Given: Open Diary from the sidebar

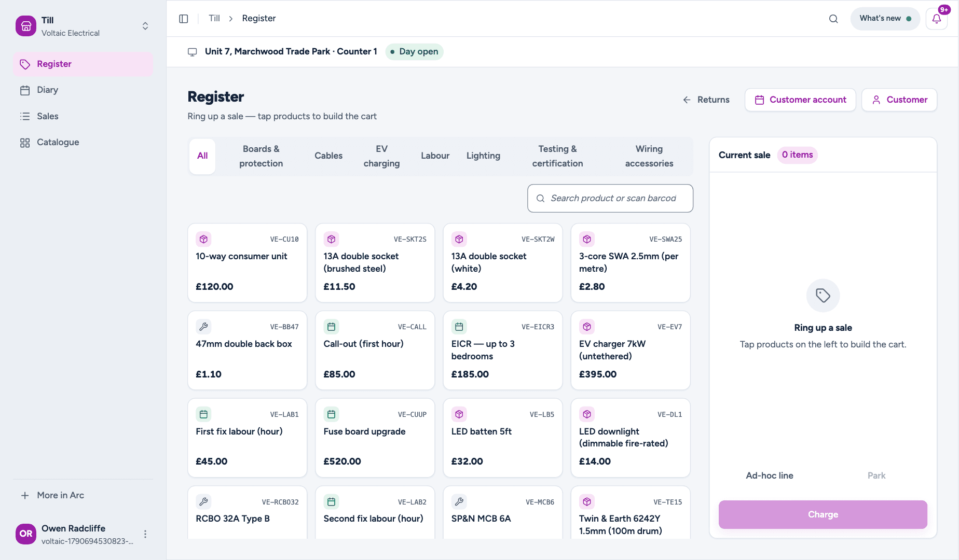Looking at the screenshot, I should pos(83,90).
